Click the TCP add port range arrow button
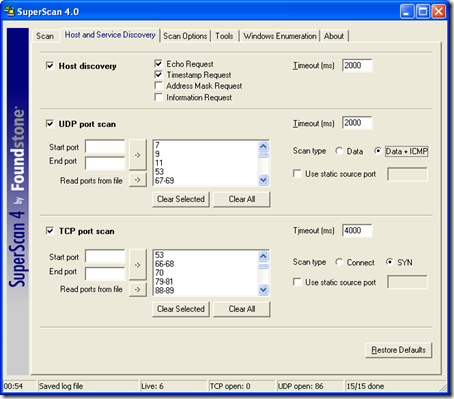 pyautogui.click(x=138, y=265)
